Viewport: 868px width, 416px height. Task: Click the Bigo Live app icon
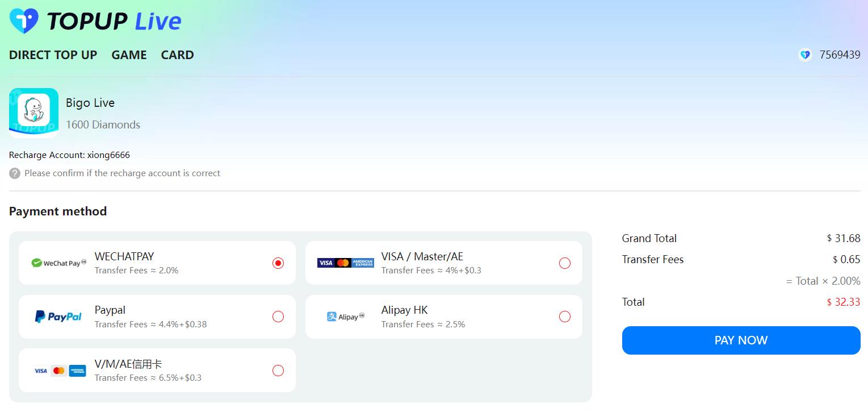pyautogui.click(x=33, y=113)
